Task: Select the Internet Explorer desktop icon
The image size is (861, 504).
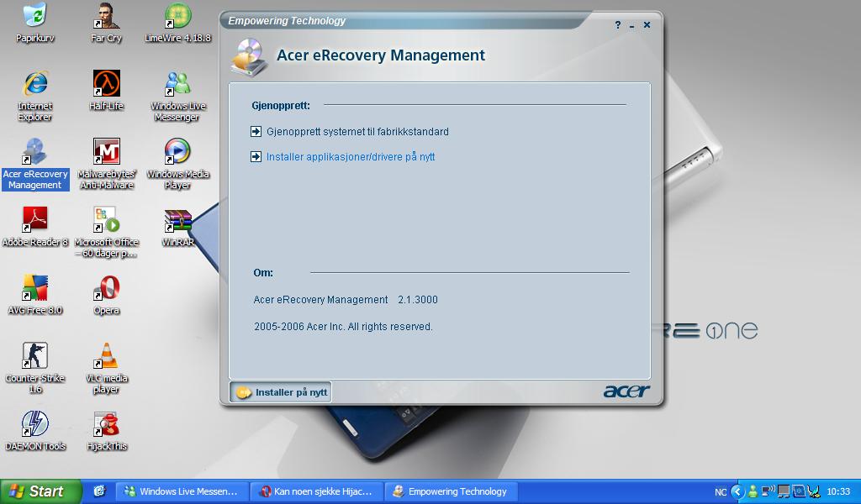Action: coord(34,96)
